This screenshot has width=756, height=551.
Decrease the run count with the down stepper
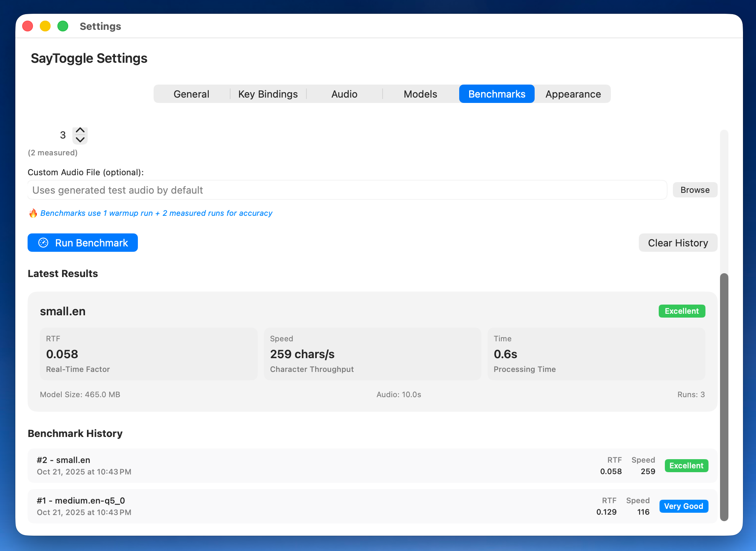pos(80,140)
